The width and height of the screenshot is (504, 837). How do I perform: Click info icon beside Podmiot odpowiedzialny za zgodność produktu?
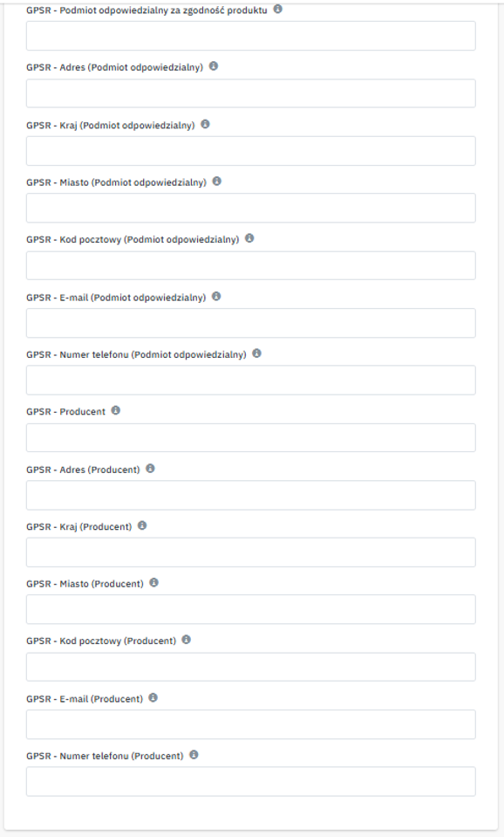click(277, 9)
